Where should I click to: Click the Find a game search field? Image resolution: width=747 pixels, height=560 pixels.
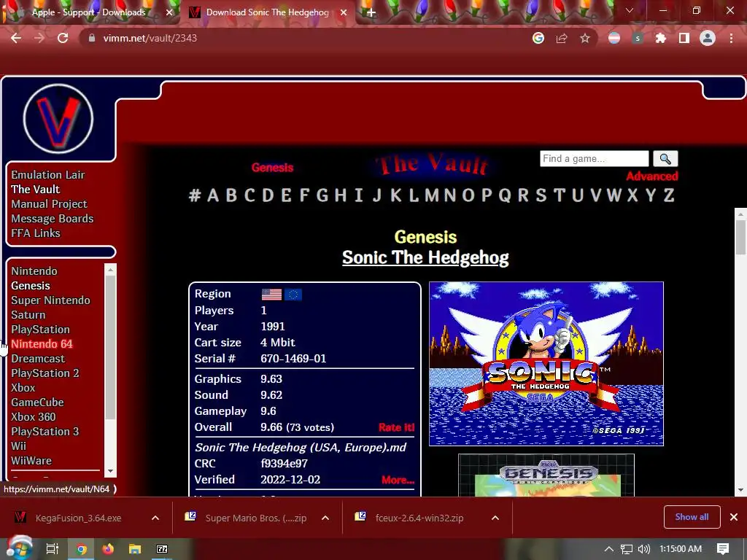point(594,158)
